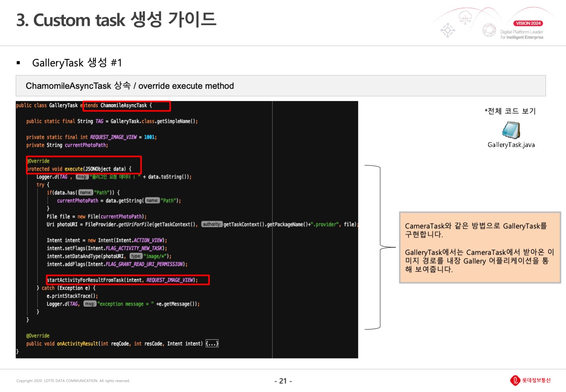The image size is (566, 392).
Task: Click 'intent.addFlags(Intent.FLAG_GRANT_READ_URI_PERMISSION);' line
Action: click(117, 264)
